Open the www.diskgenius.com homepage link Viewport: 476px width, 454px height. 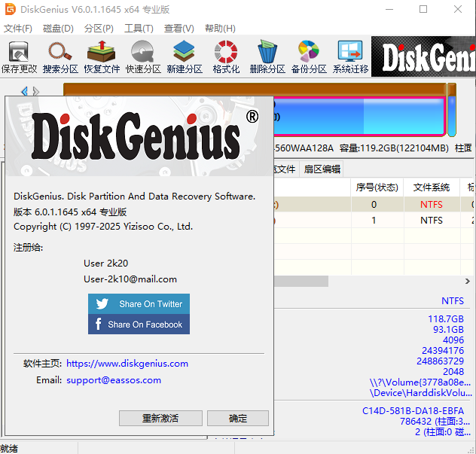[x=127, y=363]
